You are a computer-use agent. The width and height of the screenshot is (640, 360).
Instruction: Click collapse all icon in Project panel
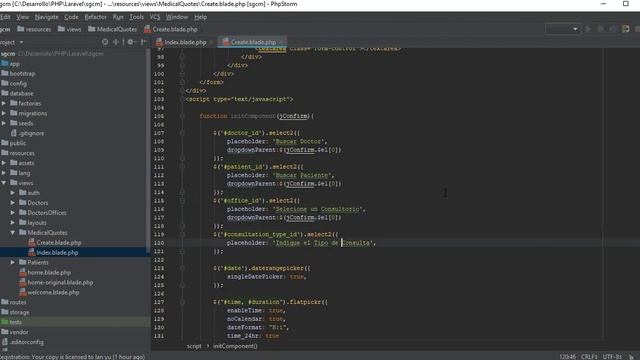pos(116,42)
